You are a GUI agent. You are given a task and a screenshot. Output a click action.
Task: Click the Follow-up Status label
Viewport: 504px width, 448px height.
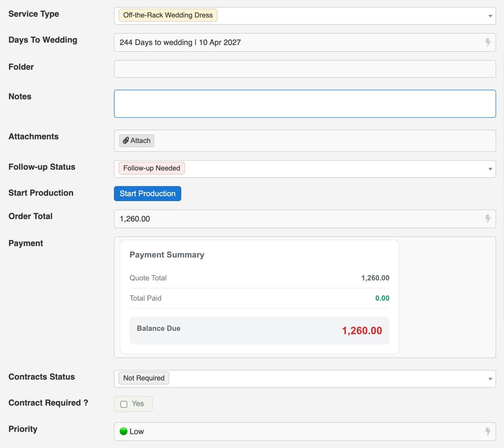tap(42, 167)
